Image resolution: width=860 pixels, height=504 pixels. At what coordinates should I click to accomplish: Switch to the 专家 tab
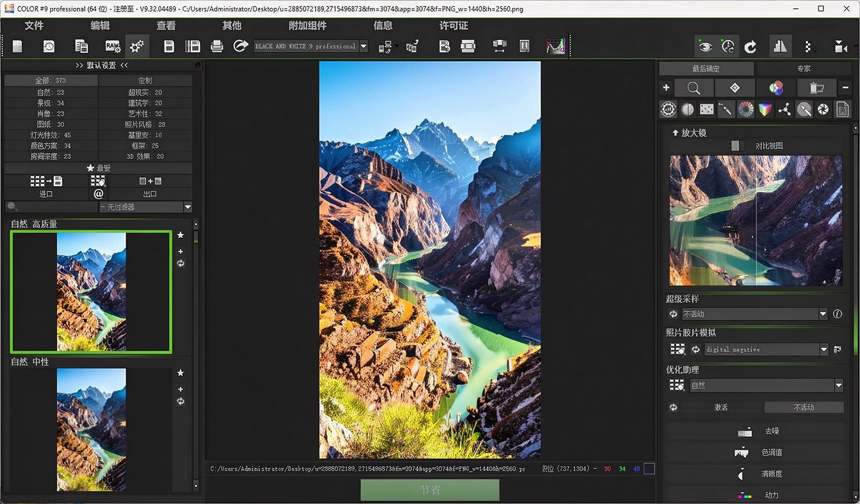click(x=804, y=69)
